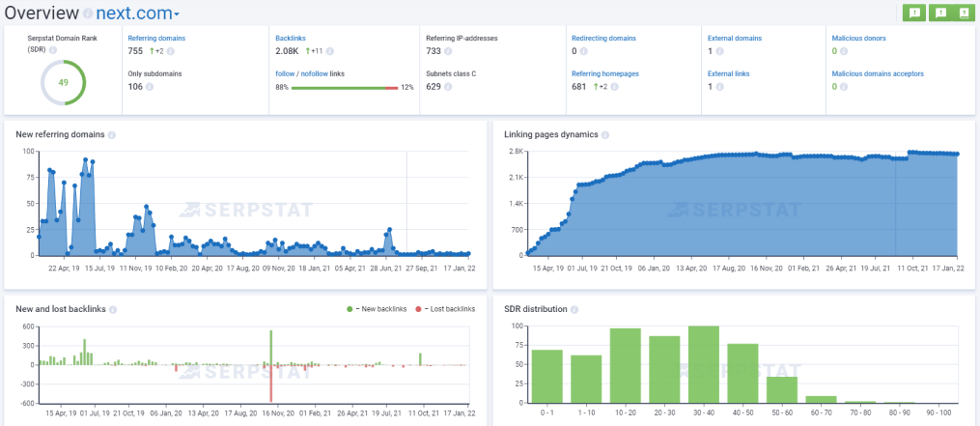Click info icon beside Referring homepages value 681
The height and width of the screenshot is (426, 980).
click(615, 87)
